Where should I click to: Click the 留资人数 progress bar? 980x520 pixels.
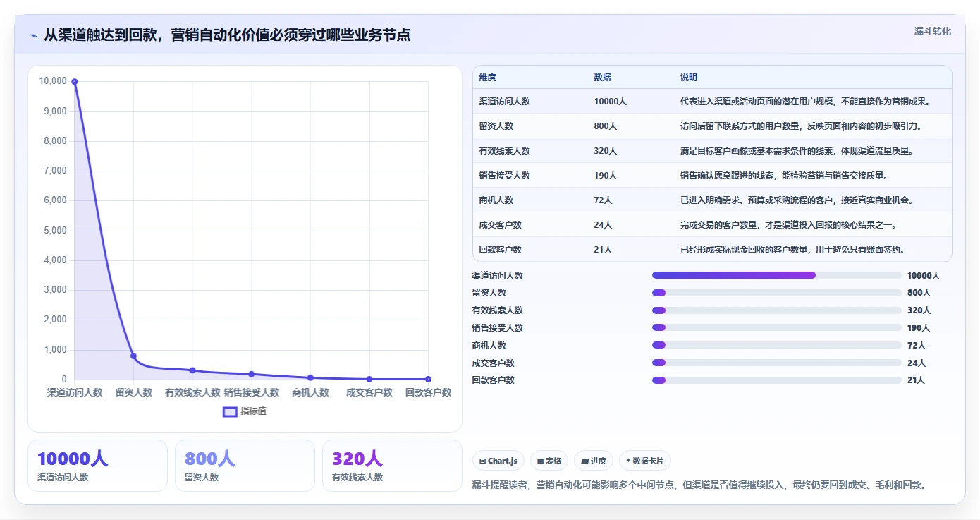pos(776,293)
